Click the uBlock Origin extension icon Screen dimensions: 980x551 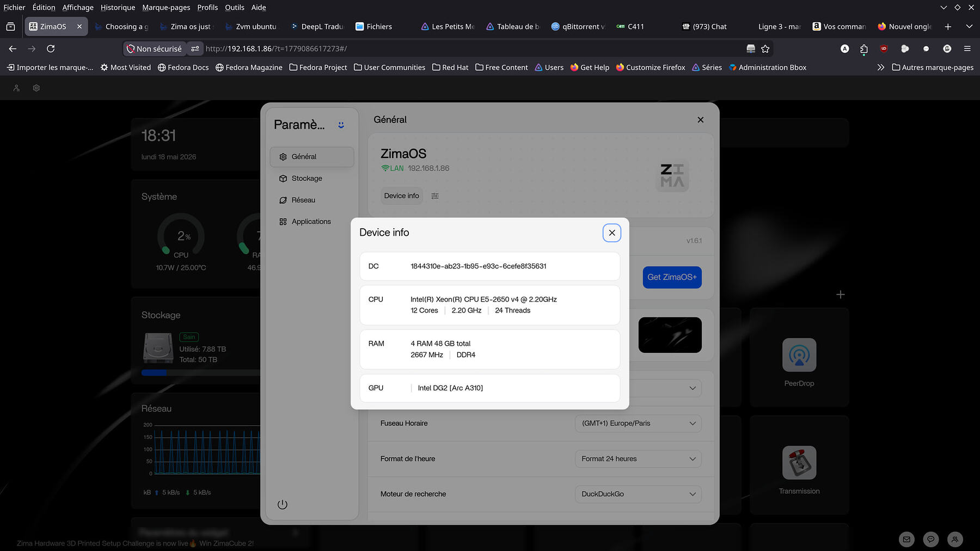coord(884,49)
